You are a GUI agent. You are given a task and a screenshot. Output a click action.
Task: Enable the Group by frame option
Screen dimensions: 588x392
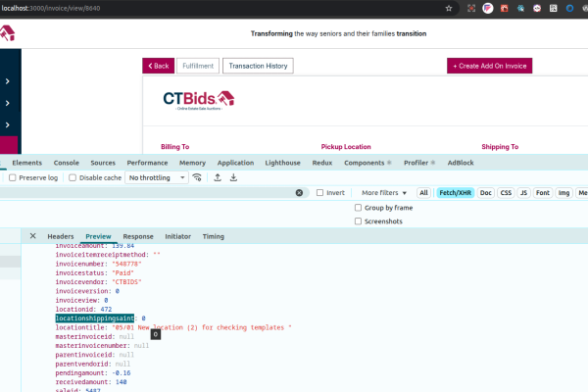(x=358, y=208)
